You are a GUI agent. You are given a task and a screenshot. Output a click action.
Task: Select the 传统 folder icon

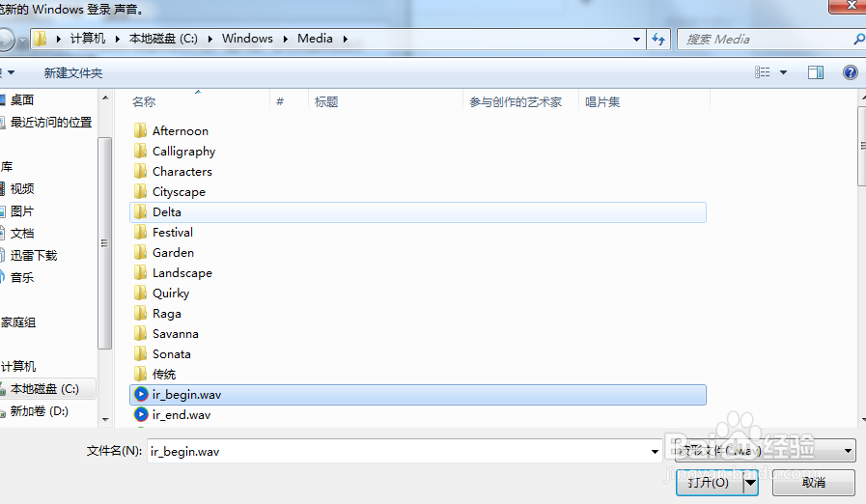(140, 374)
